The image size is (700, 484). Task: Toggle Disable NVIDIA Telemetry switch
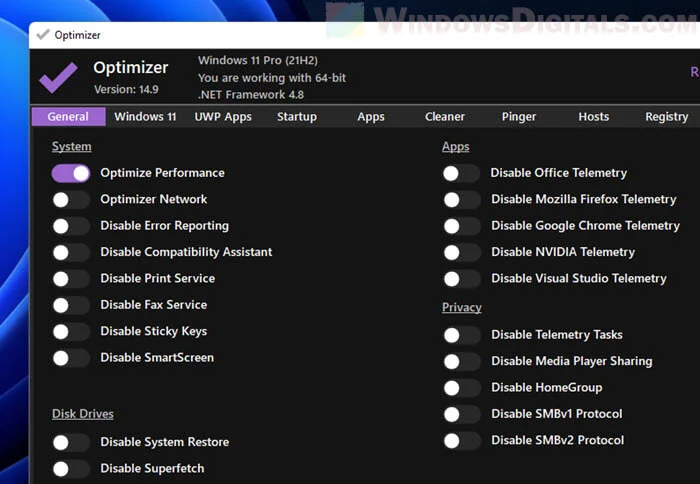(461, 252)
